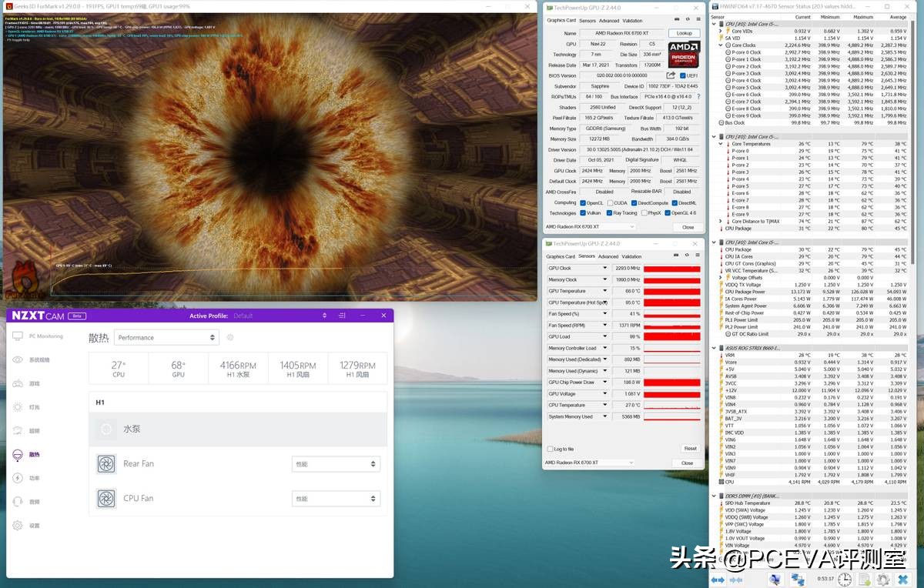Open the NZXT CAM lighting (灯光) section
This screenshot has height=588, width=924.
[x=17, y=407]
